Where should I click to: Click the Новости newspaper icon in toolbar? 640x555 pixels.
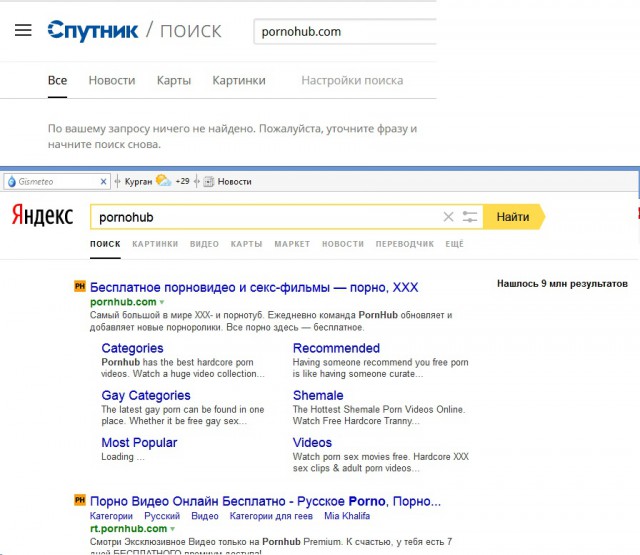point(209,182)
